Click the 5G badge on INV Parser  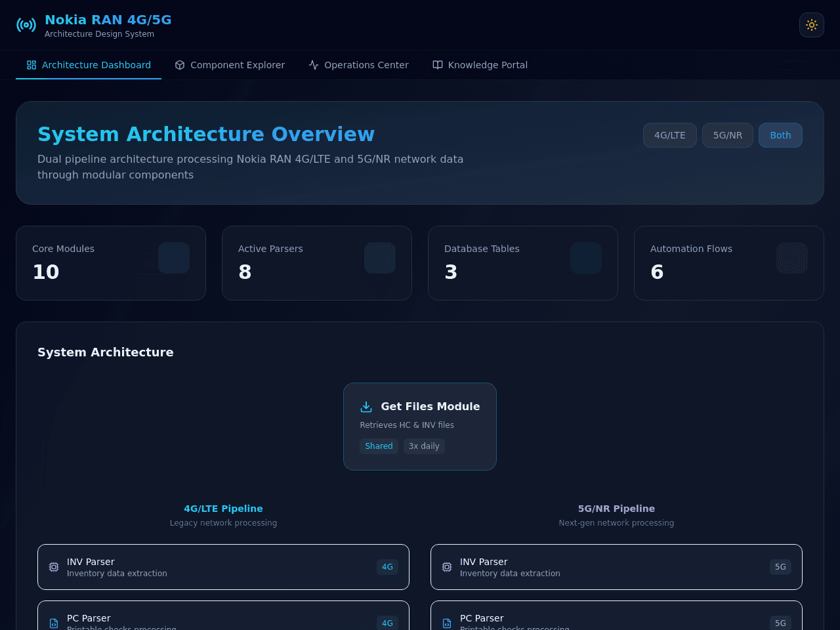click(x=780, y=567)
